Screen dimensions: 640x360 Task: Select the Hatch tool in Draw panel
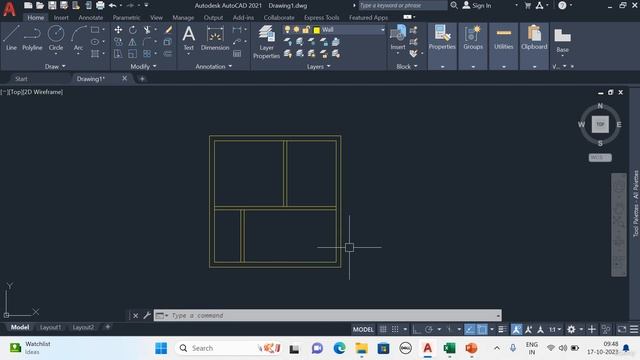[95, 53]
